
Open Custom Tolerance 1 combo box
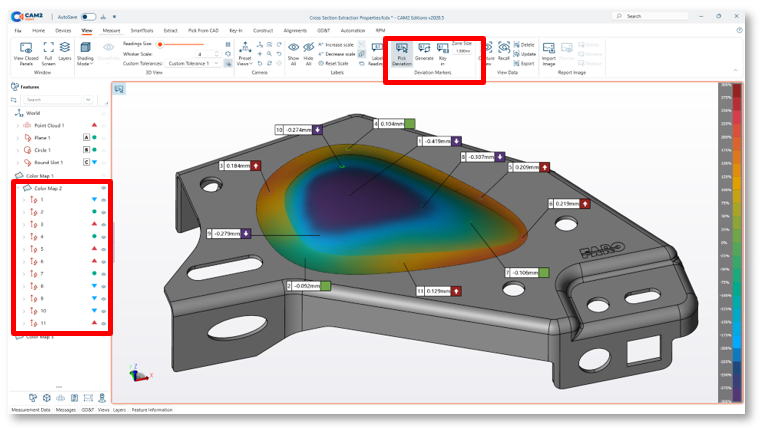(193, 63)
